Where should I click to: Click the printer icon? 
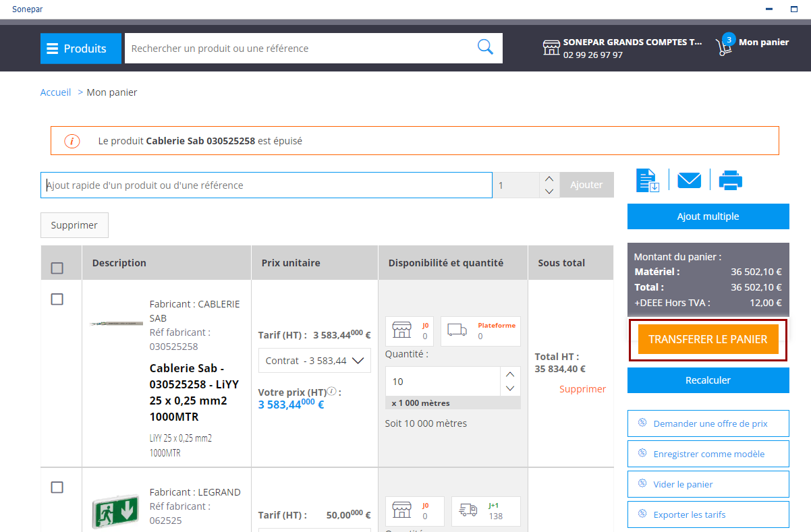click(731, 180)
